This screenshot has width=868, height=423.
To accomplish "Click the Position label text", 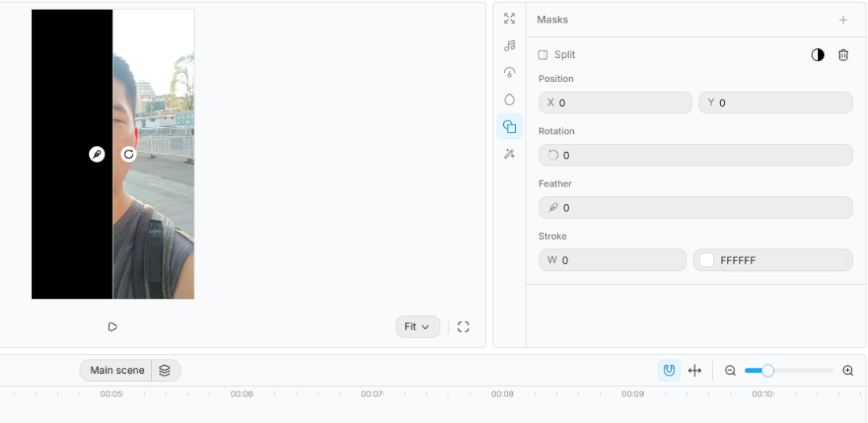I will (x=556, y=79).
